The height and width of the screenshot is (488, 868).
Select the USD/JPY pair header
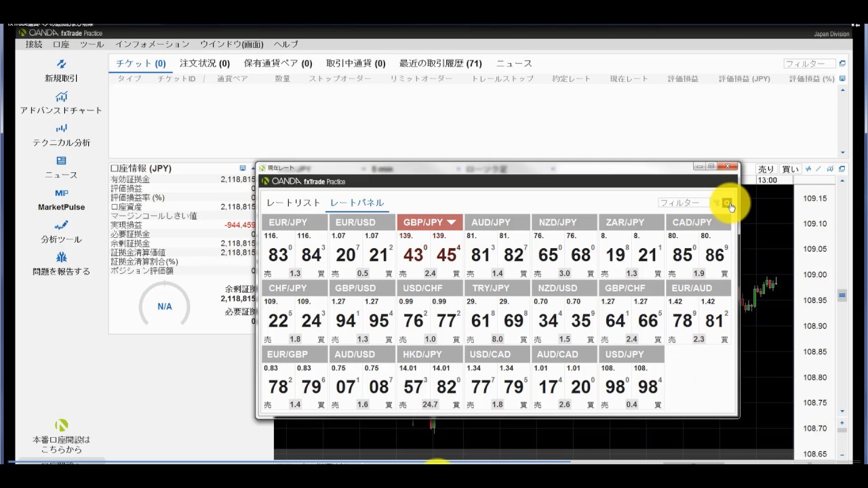(x=632, y=354)
